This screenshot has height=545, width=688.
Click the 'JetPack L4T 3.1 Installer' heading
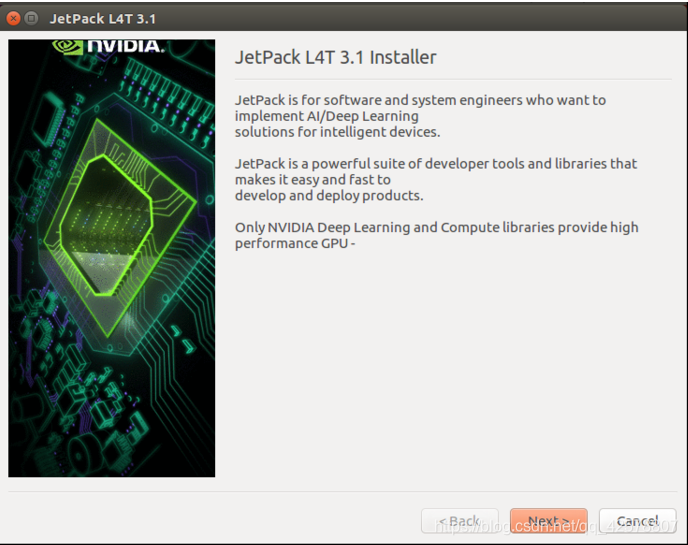pos(336,57)
